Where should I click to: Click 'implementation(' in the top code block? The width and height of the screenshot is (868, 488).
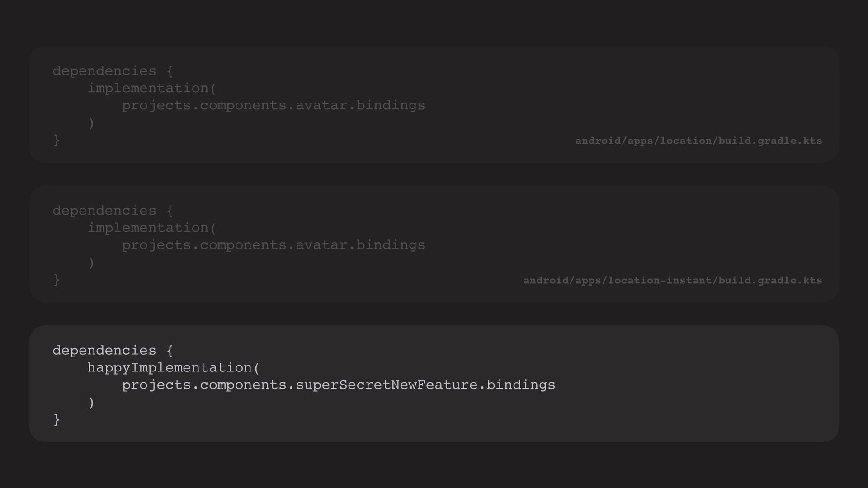(x=152, y=88)
